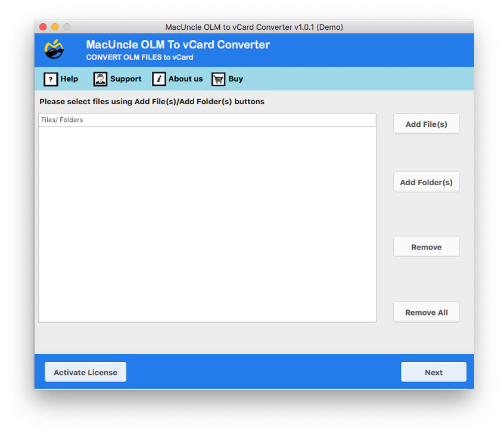Open About us from the toolbar
The image size is (504, 434).
point(186,79)
